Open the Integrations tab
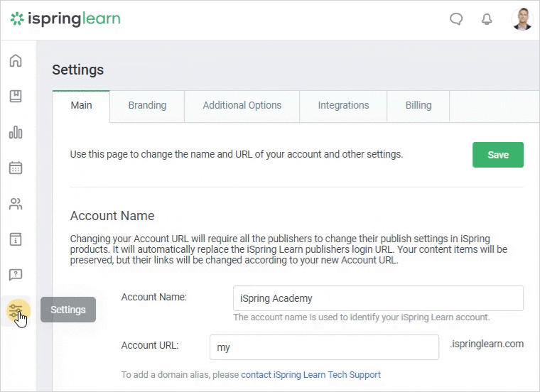 (343, 106)
